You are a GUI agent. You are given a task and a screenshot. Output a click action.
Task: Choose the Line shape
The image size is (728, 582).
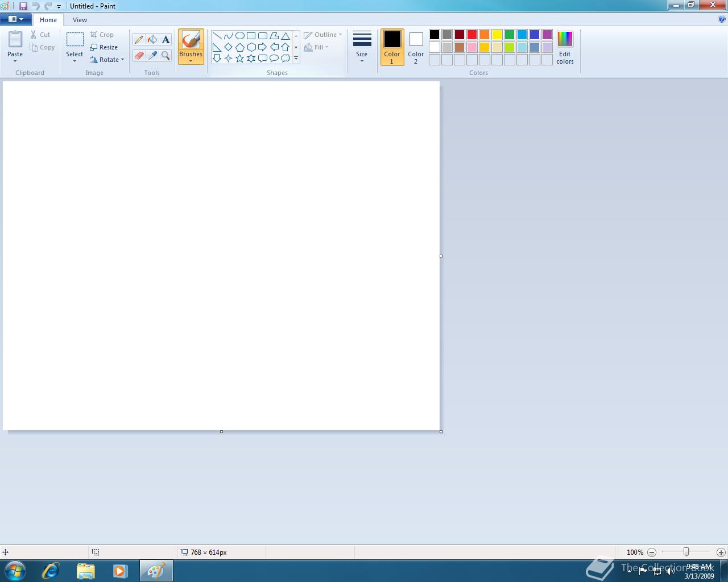tap(217, 36)
